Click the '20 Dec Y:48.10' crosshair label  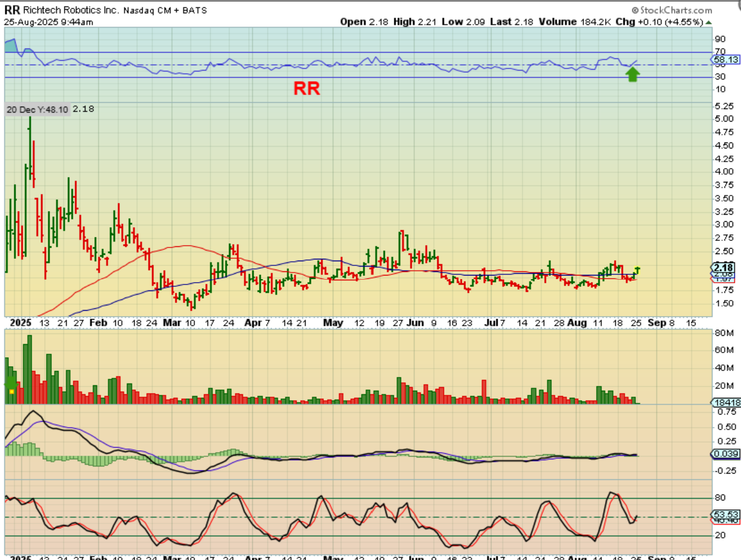point(38,110)
